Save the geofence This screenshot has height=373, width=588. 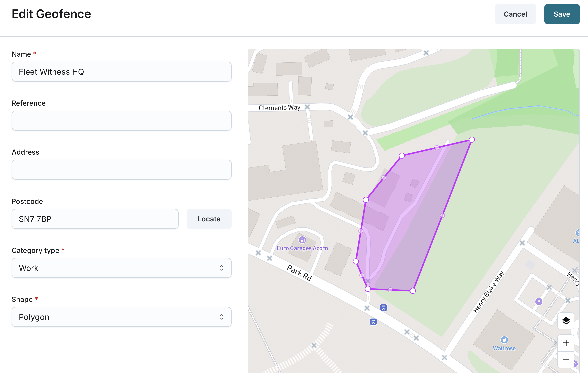tap(562, 14)
